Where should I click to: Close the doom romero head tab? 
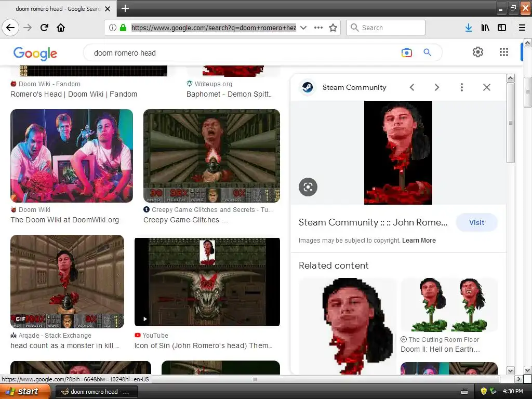tap(108, 9)
